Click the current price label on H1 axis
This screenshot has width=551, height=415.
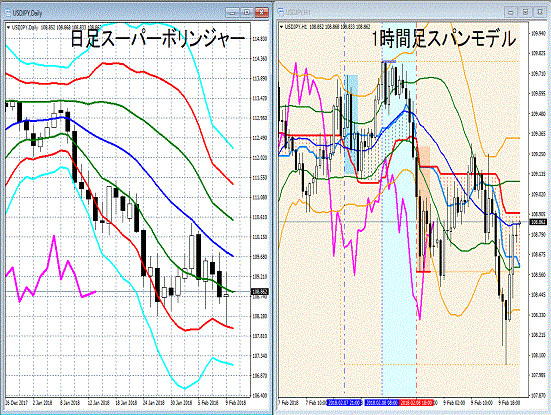tap(536, 222)
